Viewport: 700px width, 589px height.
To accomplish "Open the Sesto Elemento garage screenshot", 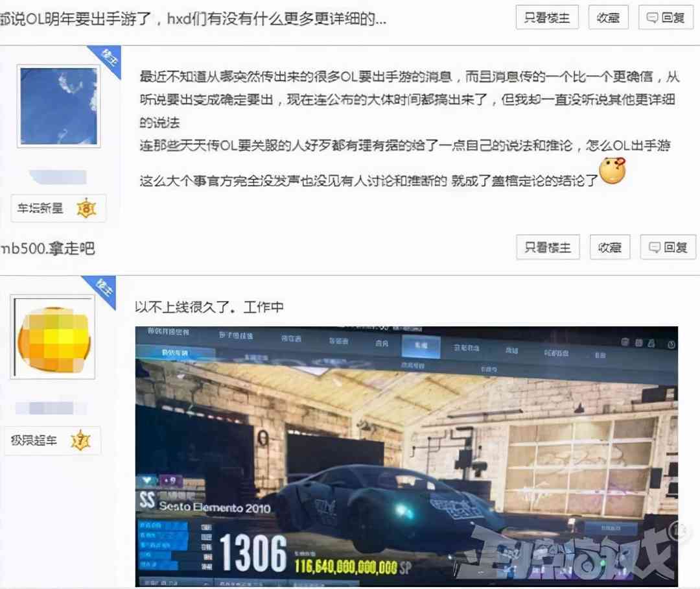I will pyautogui.click(x=406, y=456).
